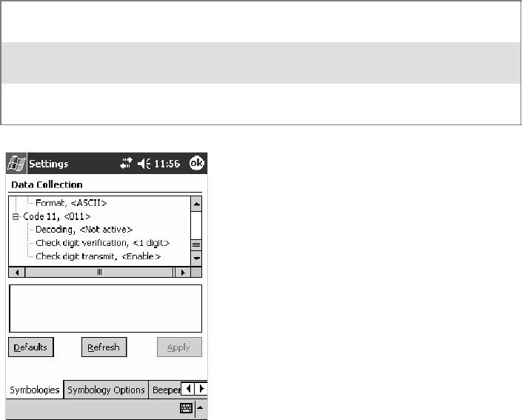
Task: Open input method selector arrow
Action: click(201, 408)
